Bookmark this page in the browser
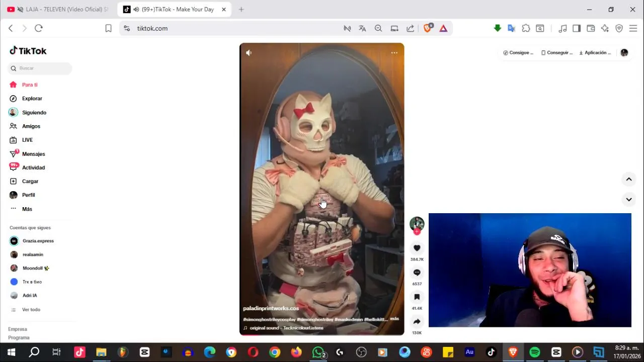 click(x=108, y=28)
